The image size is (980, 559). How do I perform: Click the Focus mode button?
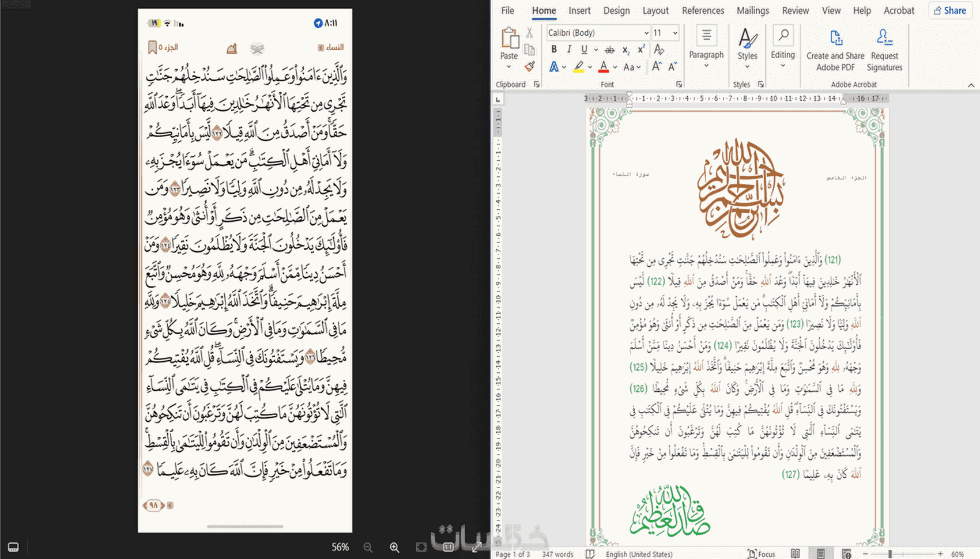(x=762, y=554)
